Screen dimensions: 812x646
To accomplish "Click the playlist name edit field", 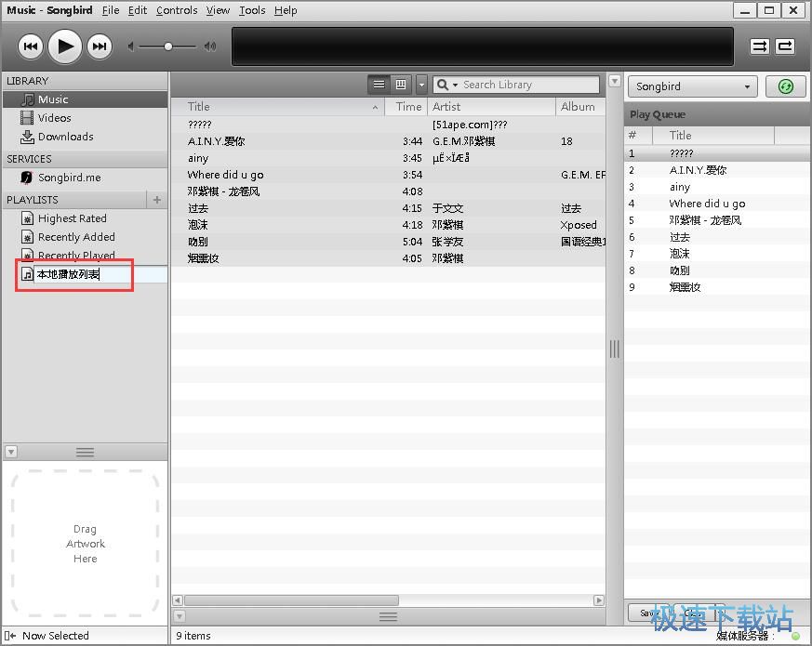I will (x=100, y=274).
